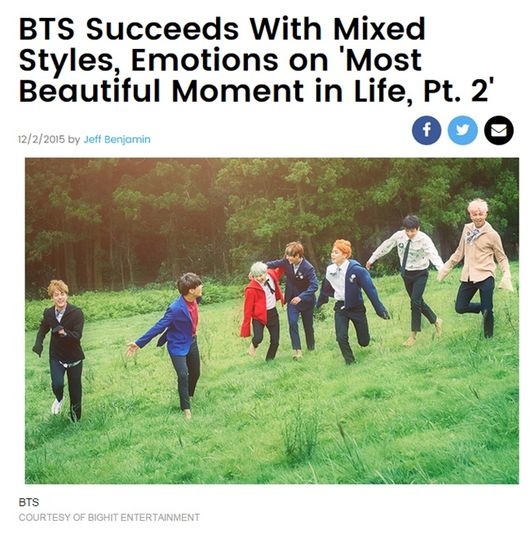Image resolution: width=530 pixels, height=534 pixels.
Task: Click the BTS Succeeds headline
Action: [257, 60]
